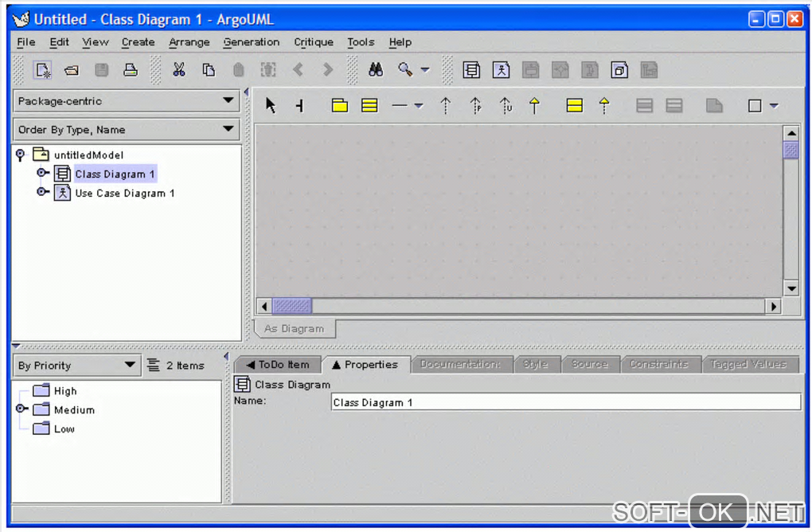The width and height of the screenshot is (812, 532).
Task: Open the Order By Type, Name dropdown
Action: [x=126, y=130]
